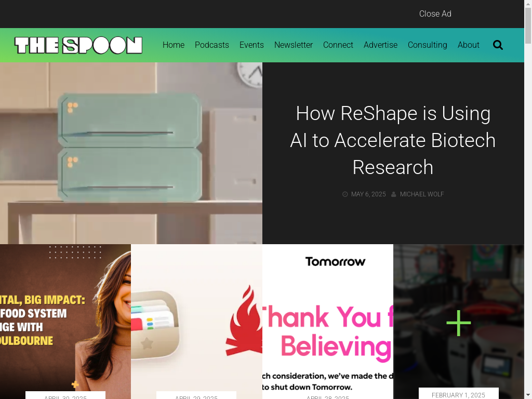
Task: Open the Newsletter page
Action: (294, 45)
